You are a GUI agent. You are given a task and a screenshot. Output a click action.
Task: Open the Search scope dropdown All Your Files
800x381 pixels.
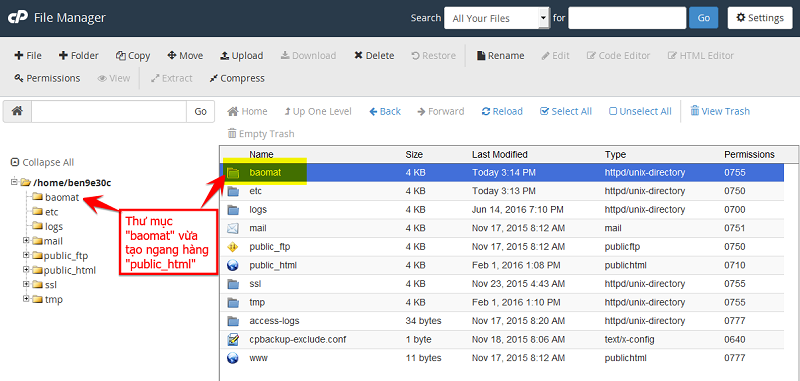(496, 18)
